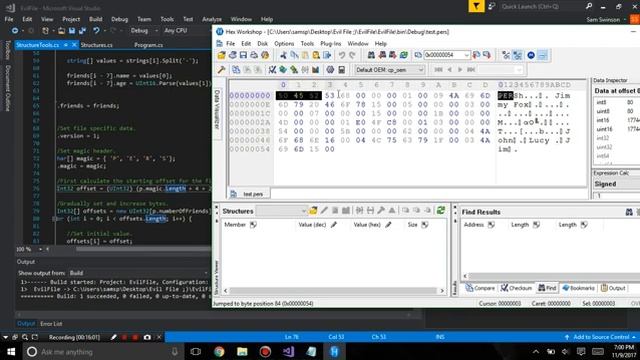This screenshot has width=640, height=360.
Task: Click the Checksum icon in second toolbar
Action: point(272,70)
